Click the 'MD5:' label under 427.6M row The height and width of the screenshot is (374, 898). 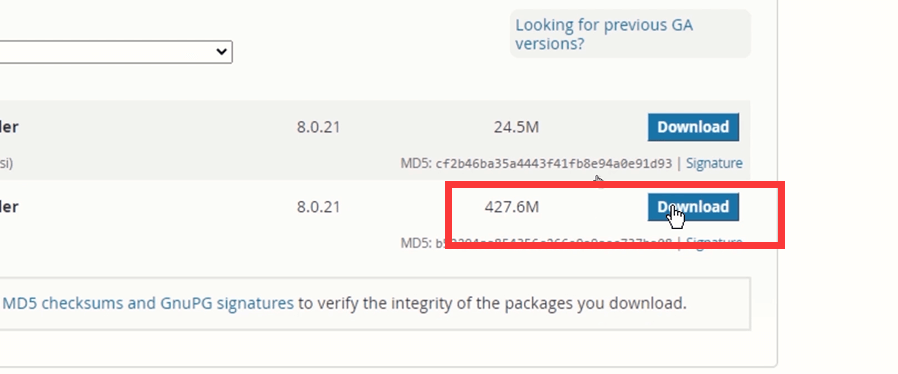coord(416,243)
